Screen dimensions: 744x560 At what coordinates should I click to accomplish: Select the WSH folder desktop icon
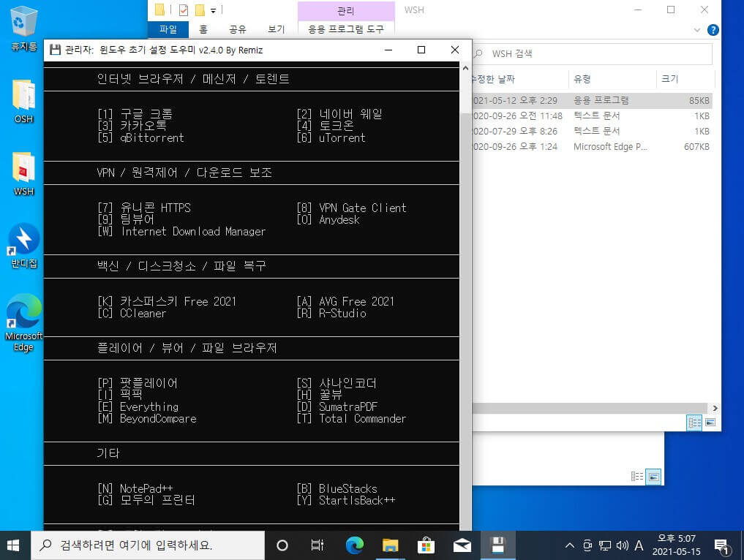(x=23, y=174)
